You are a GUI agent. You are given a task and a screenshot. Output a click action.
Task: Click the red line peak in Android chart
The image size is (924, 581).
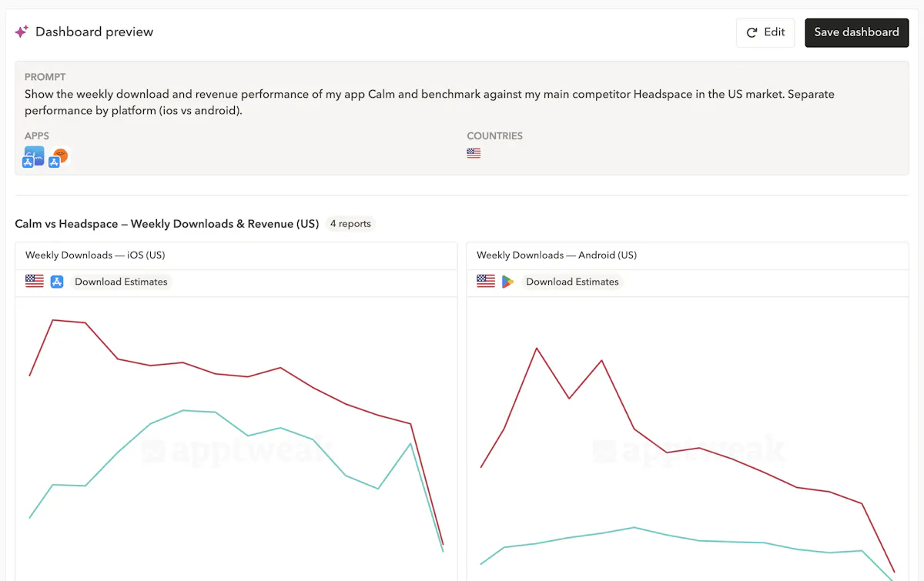click(537, 348)
